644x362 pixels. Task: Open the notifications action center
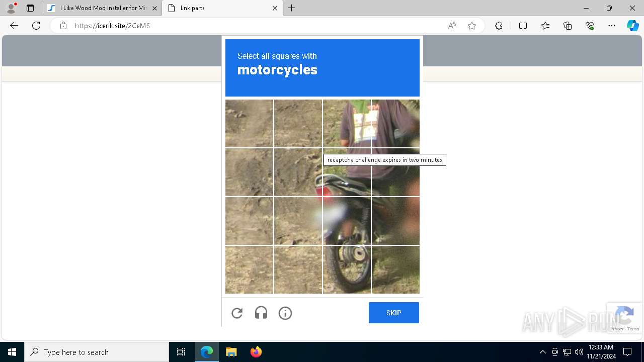tap(627, 352)
